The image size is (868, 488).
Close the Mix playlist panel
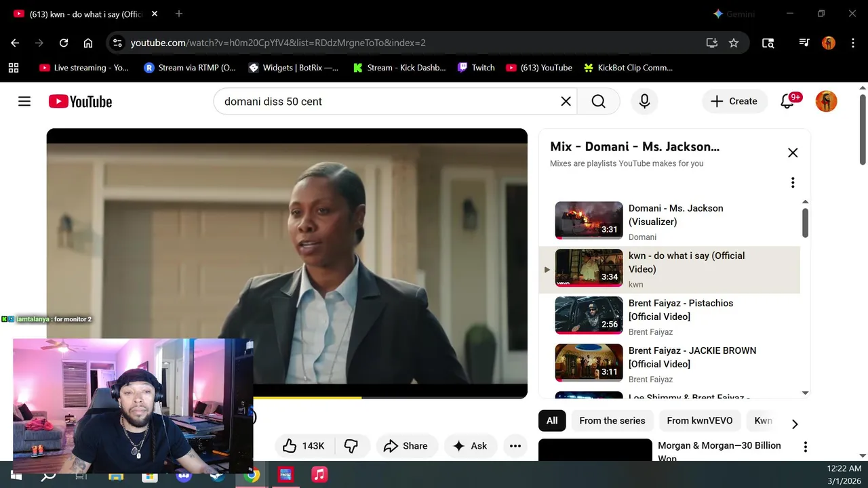pyautogui.click(x=793, y=152)
